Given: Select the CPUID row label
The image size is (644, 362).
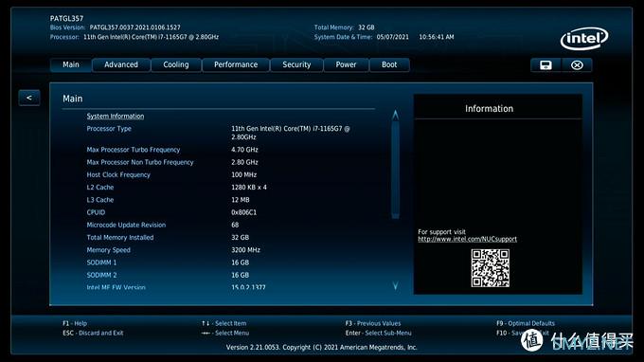Looking at the screenshot, I should [96, 212].
